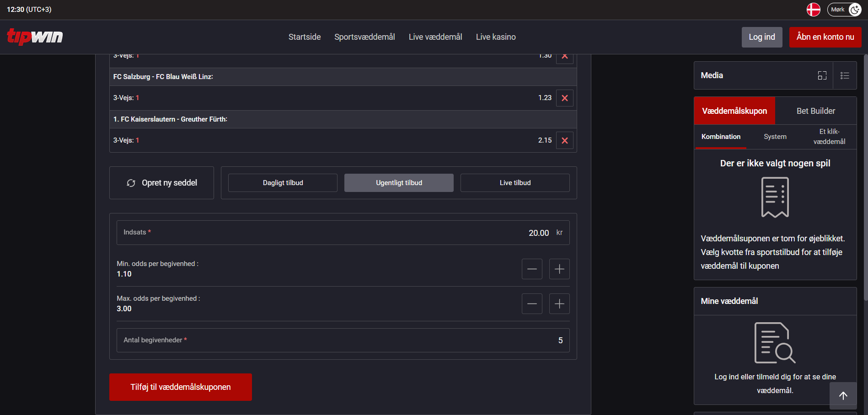Click Tilføj til væddemålskuponen button
The image size is (868, 415).
click(181, 387)
